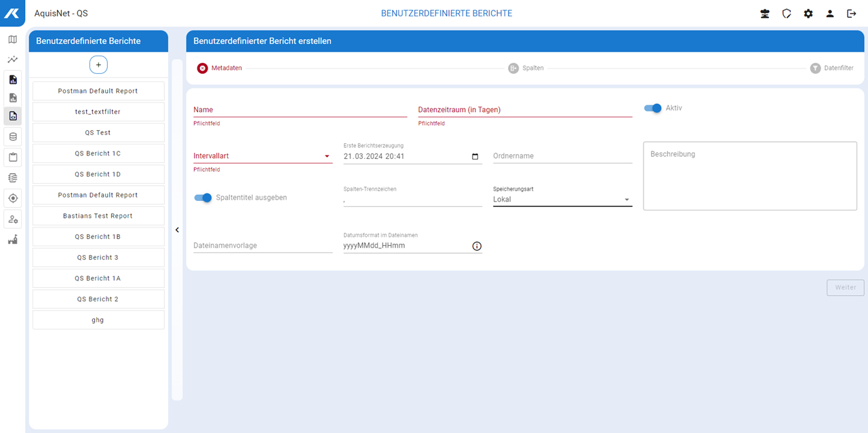The image size is (868, 433).
Task: Open the target location sidebar icon
Action: tap(12, 198)
